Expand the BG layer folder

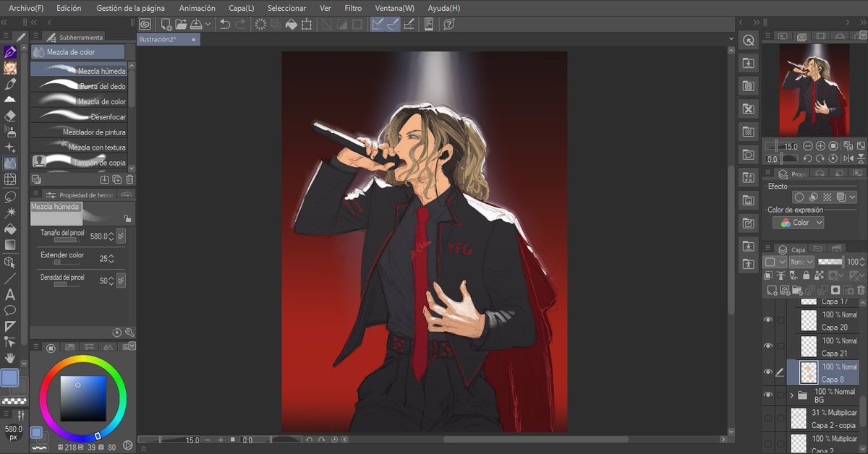click(x=792, y=395)
